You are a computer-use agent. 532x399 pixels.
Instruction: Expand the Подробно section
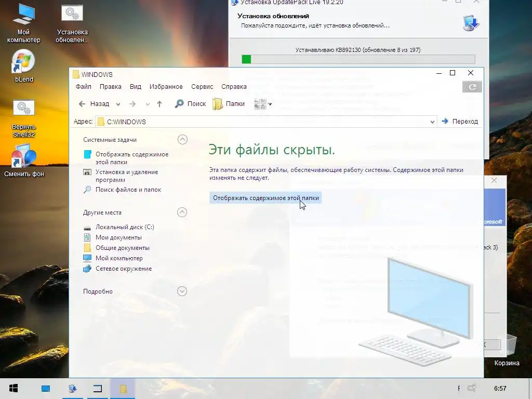182,291
